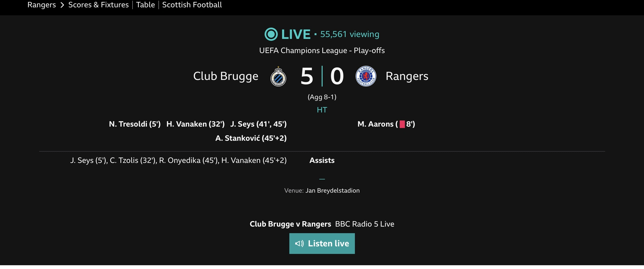Click the 55,561 viewing counter

349,34
